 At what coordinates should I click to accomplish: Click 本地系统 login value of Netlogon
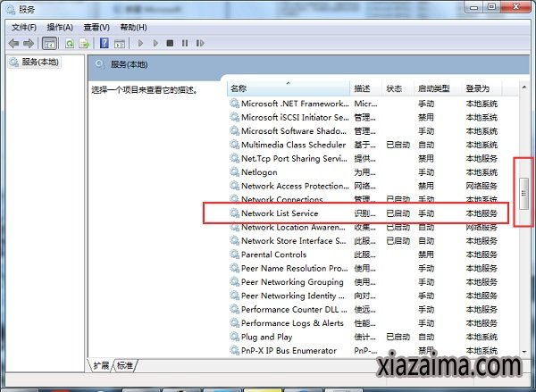pyautogui.click(x=482, y=172)
